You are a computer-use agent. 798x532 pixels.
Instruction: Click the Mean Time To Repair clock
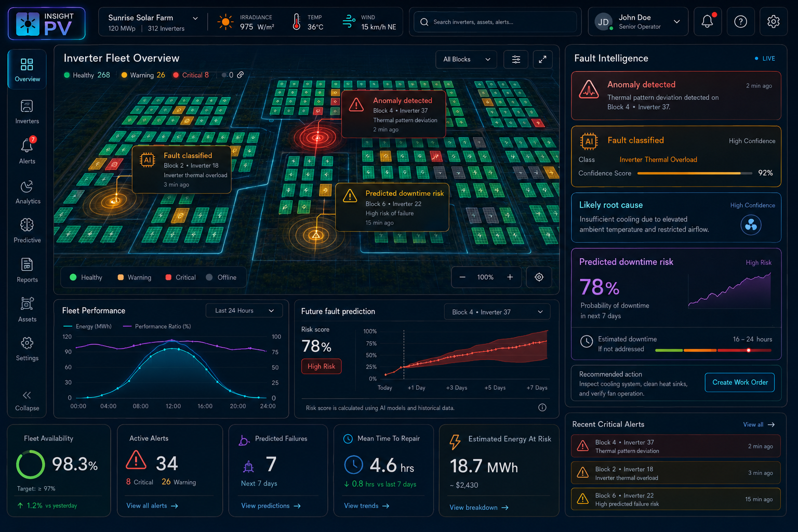354,464
